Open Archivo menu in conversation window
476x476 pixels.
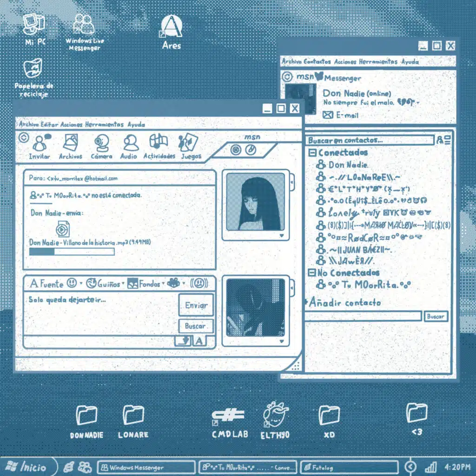[x=28, y=124]
